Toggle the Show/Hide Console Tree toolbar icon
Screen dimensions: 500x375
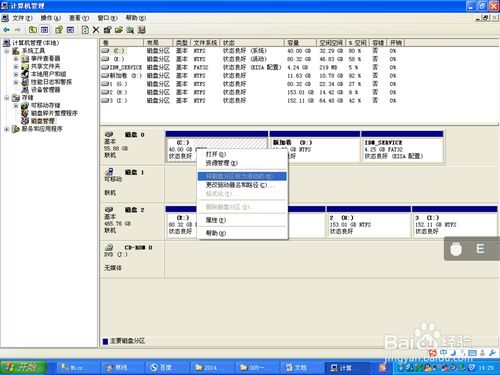point(44,30)
